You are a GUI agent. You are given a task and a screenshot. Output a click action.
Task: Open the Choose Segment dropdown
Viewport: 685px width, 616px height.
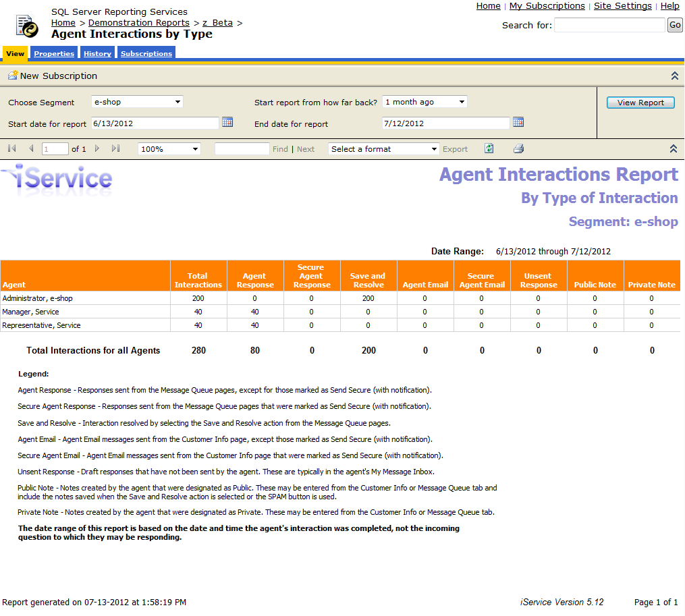coord(137,102)
